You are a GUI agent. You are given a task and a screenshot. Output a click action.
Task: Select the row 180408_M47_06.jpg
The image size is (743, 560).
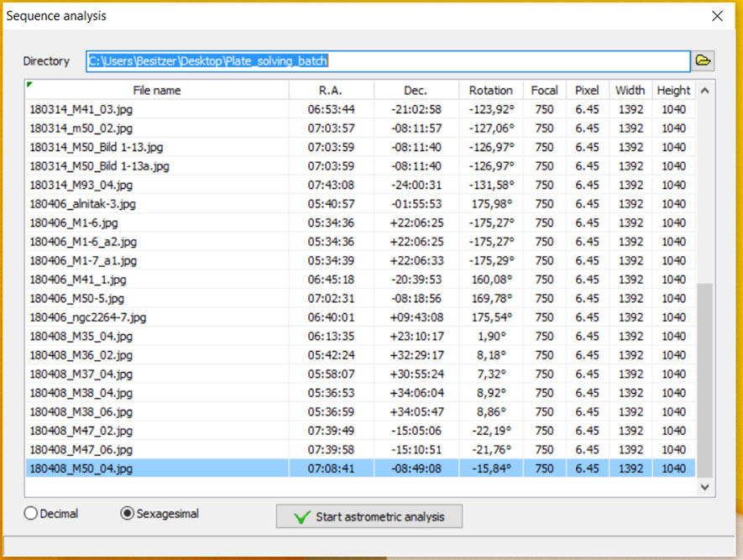coord(360,450)
